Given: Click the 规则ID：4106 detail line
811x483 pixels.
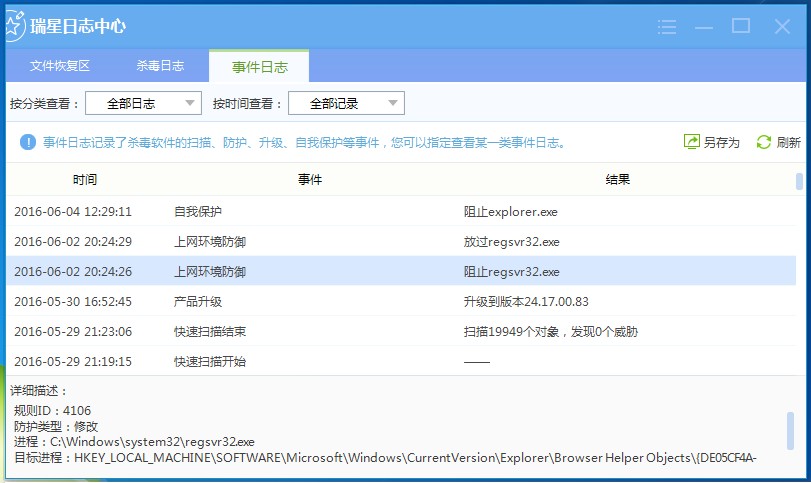Looking at the screenshot, I should point(52,411).
